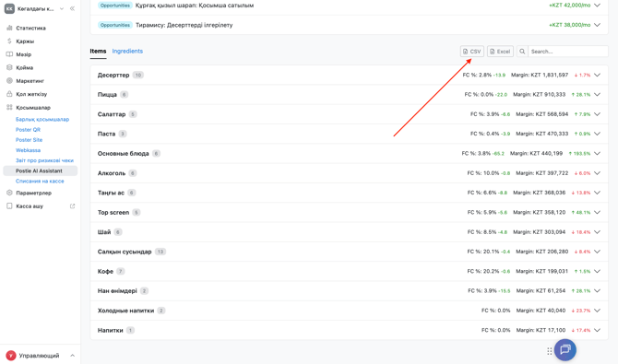Viewport: 618px width, 364px height.
Task: Open Параметрлер settings
Action: [33, 193]
